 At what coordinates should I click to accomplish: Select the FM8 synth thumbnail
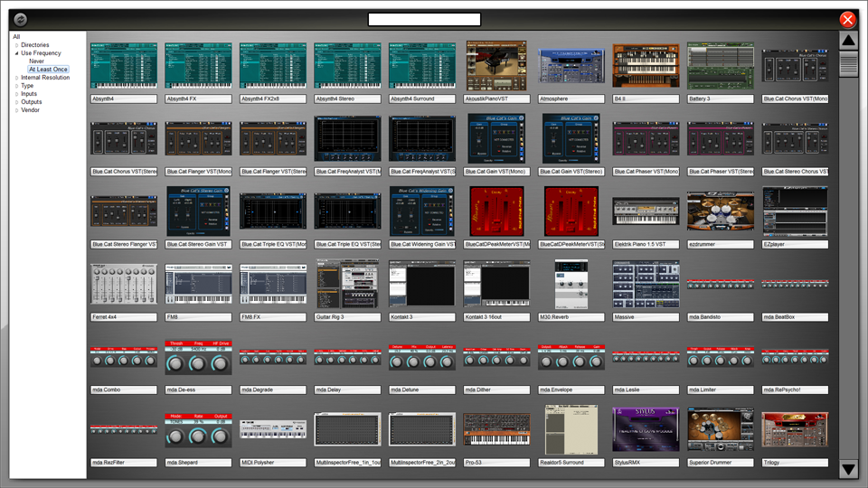(x=198, y=284)
